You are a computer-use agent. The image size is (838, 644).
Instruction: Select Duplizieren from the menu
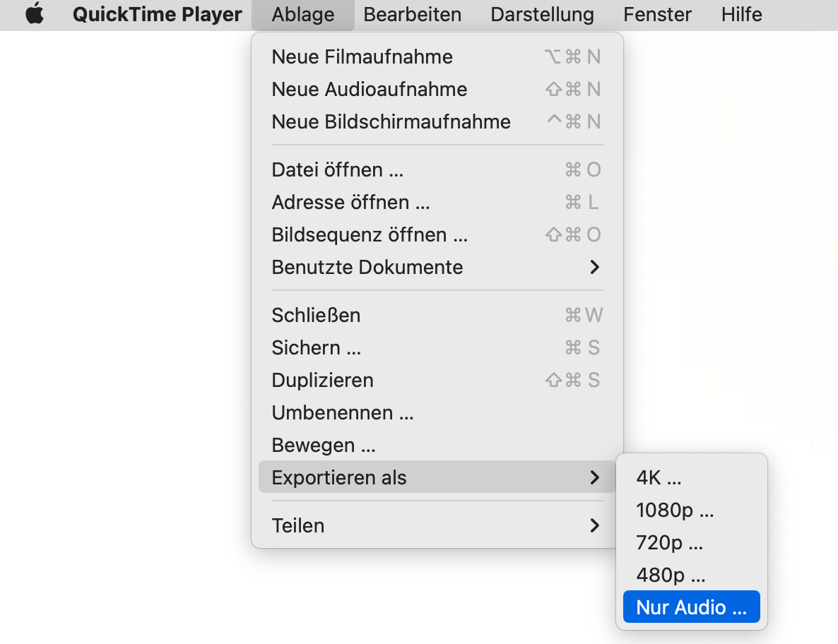pyautogui.click(x=322, y=380)
